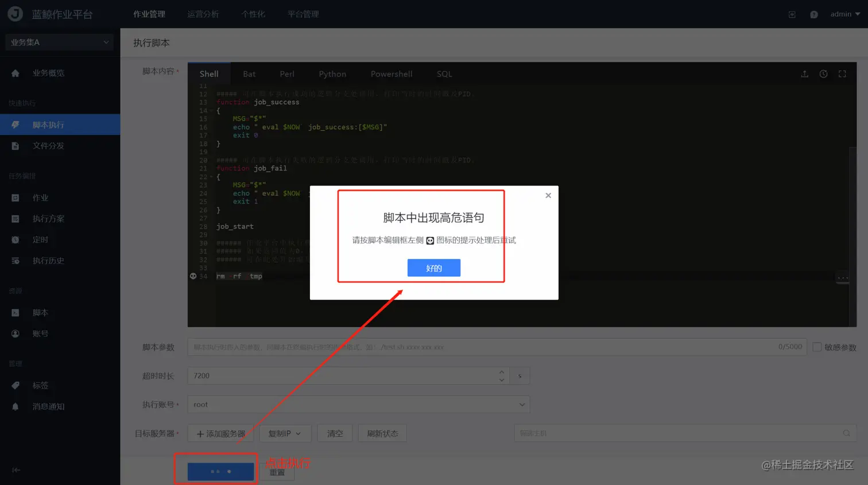Viewport: 868px width, 485px height.
Task: Click the 执行方案 sidebar icon
Action: 15,219
